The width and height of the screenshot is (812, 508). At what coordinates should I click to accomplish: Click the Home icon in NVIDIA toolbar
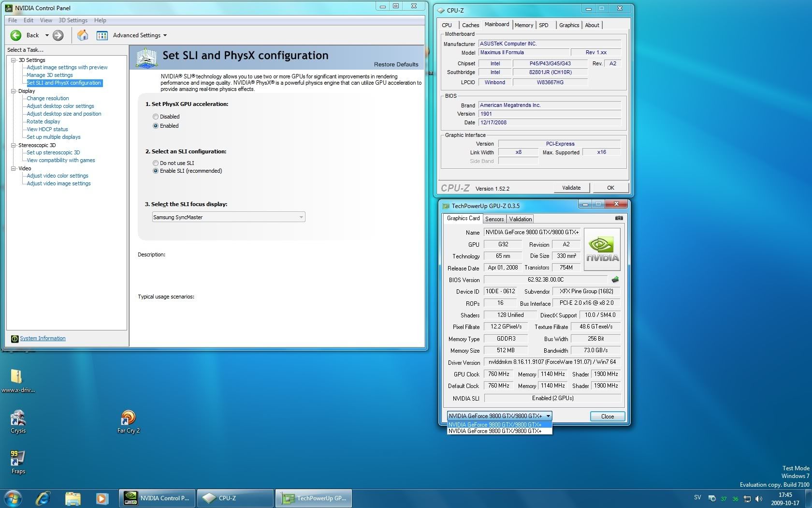83,35
